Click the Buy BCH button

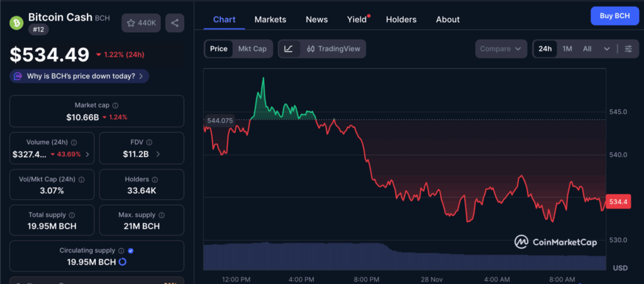[614, 15]
